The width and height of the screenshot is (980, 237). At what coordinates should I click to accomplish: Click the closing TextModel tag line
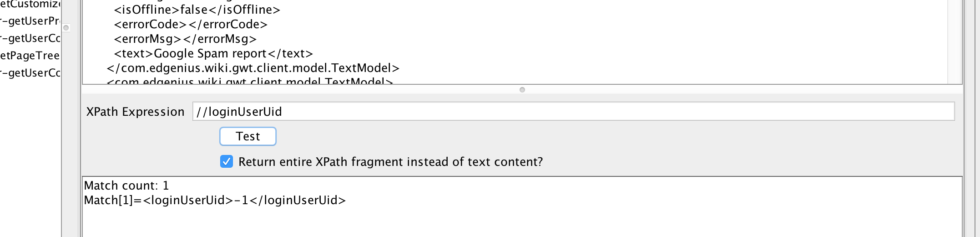point(253,68)
